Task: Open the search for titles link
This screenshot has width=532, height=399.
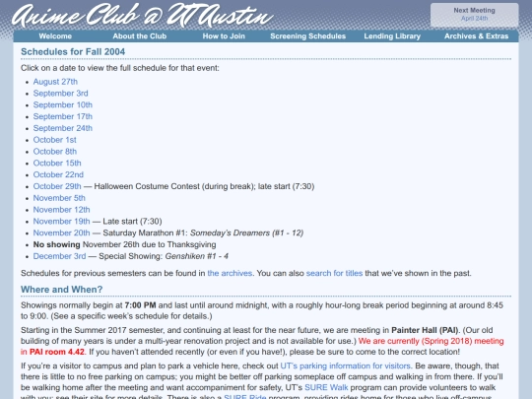Action: (334, 273)
